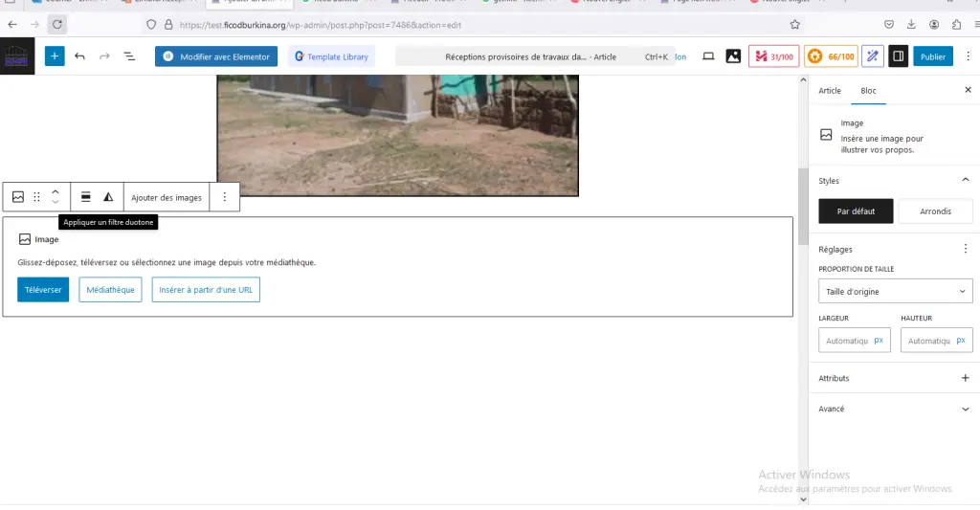Open the Proportion de taille dropdown
Screen dimensions: 980x510
coord(896,291)
